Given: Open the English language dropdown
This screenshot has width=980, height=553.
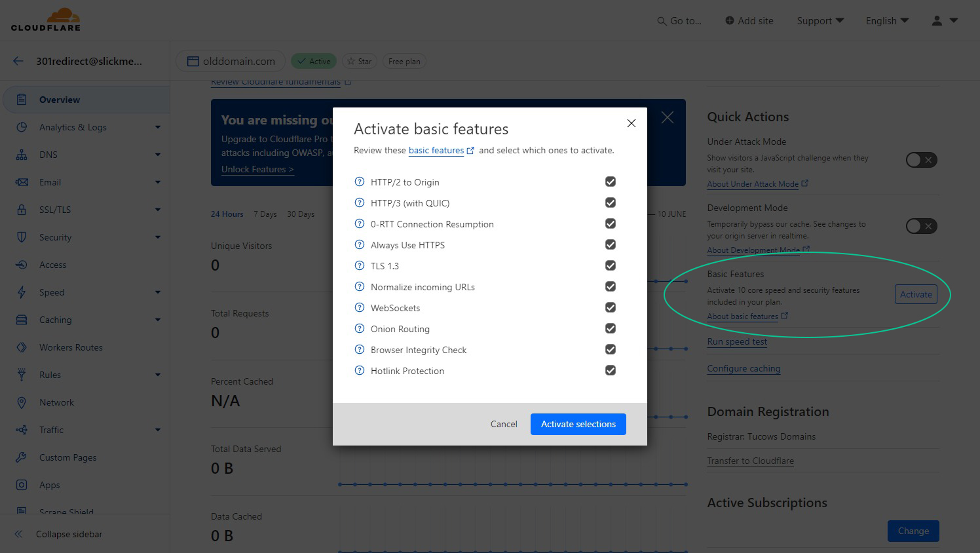Looking at the screenshot, I should pyautogui.click(x=887, y=21).
